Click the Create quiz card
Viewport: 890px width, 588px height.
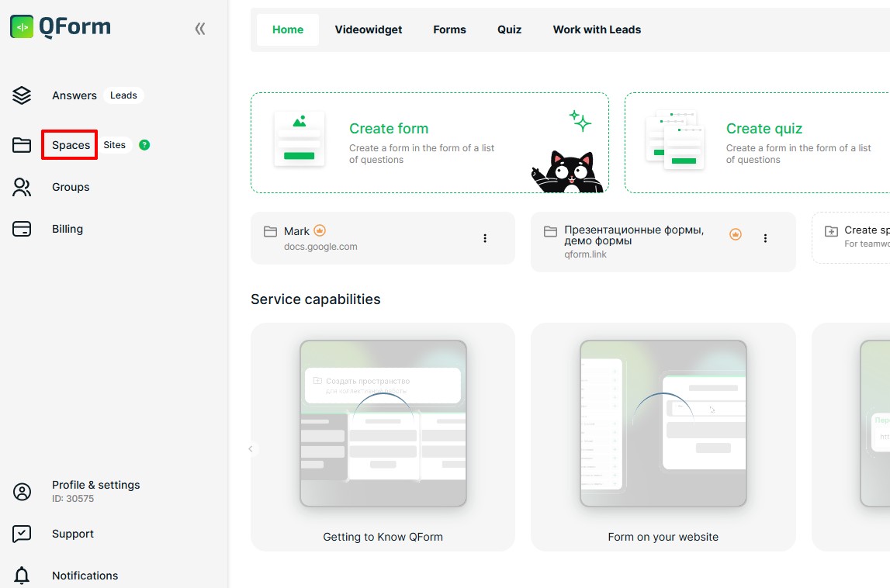[x=757, y=143]
